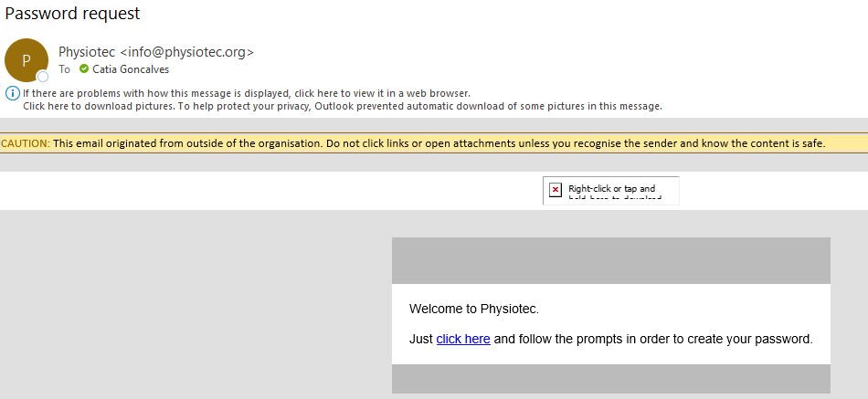Select the recipient name Catia Goncalves
Viewport: 868px width, 399px height.
tap(131, 69)
